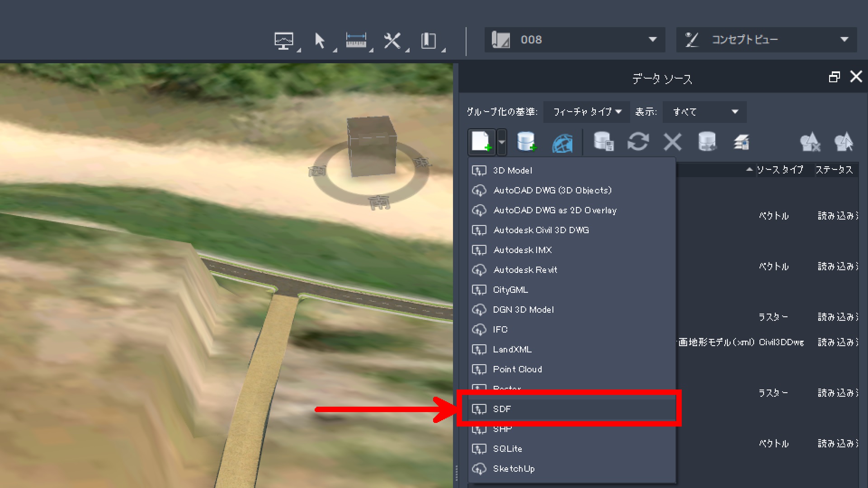Viewport: 868px width, 488px height.
Task: Click the shapes with cursor icon
Action: pyautogui.click(x=844, y=142)
